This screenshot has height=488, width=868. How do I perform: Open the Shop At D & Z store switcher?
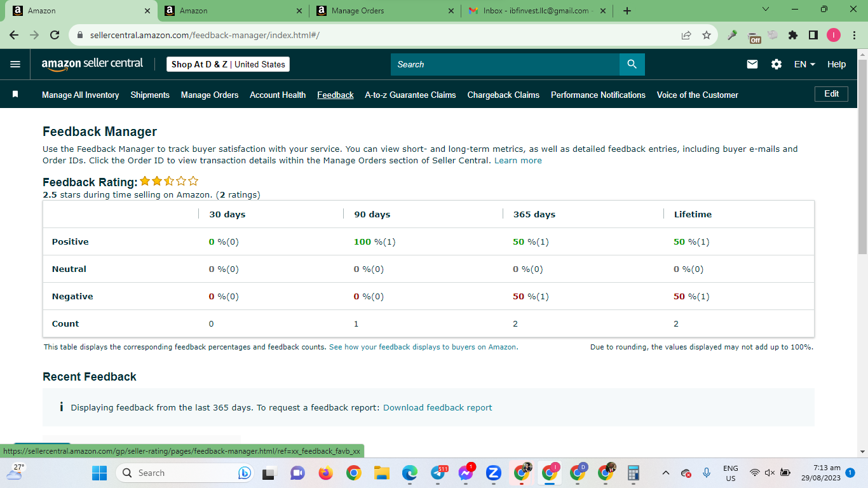click(228, 64)
